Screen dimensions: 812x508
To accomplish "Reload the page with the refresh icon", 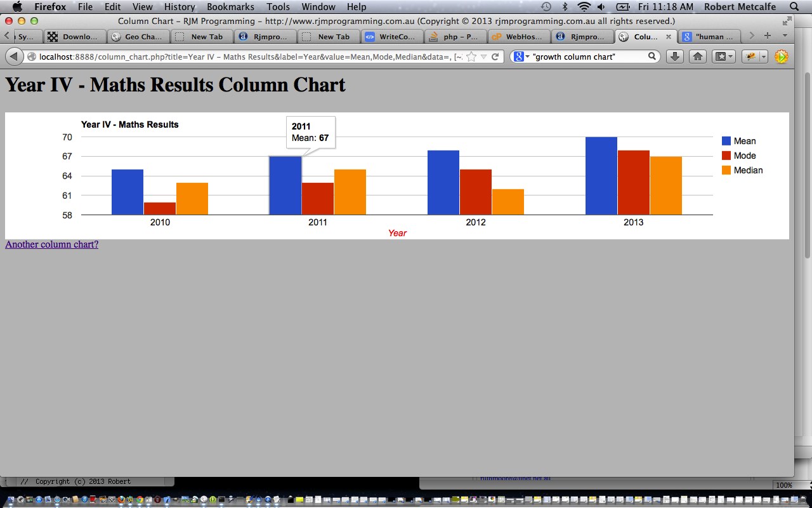I will click(x=495, y=57).
